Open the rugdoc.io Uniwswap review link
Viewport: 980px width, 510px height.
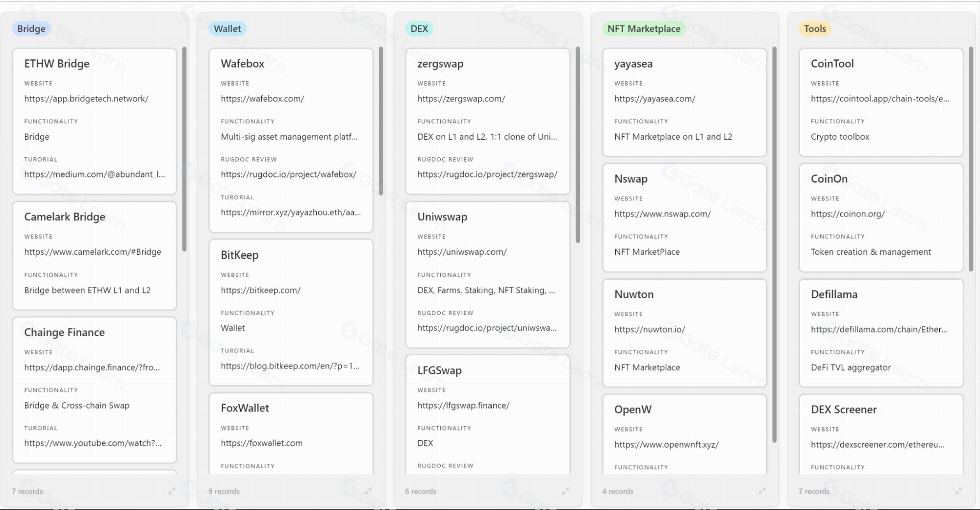pyautogui.click(x=487, y=328)
